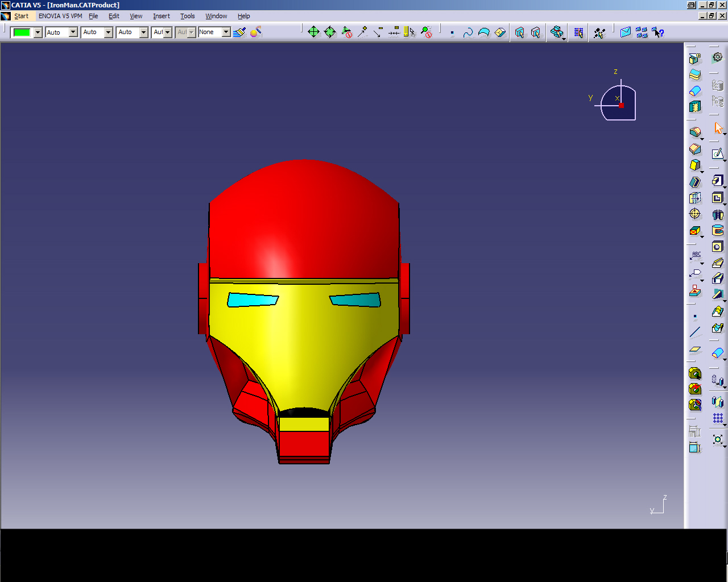Screen dimensions: 728x582
Task: Click the gear icon at top right
Action: click(x=718, y=57)
